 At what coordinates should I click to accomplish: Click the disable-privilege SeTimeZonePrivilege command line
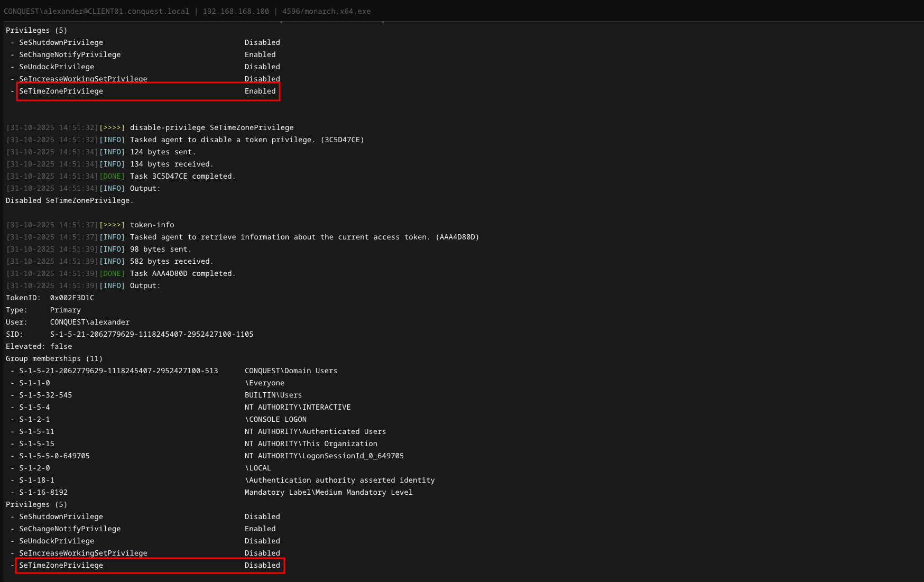[x=211, y=127]
